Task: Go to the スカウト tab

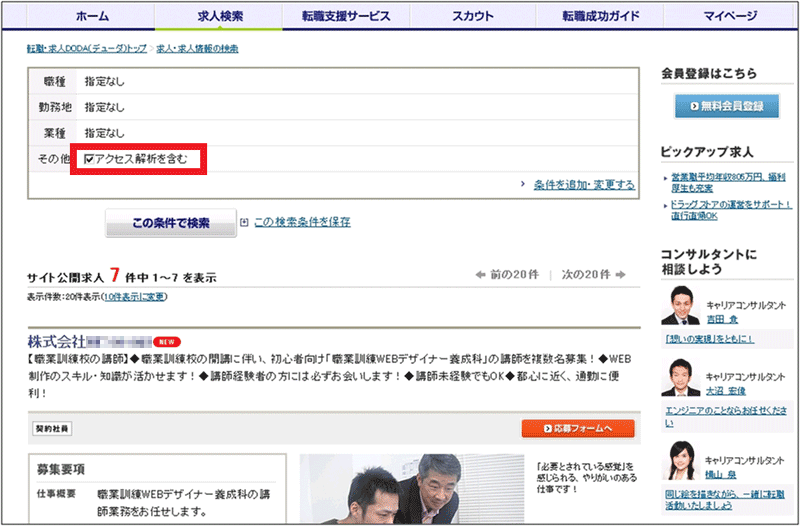Action: (x=474, y=17)
